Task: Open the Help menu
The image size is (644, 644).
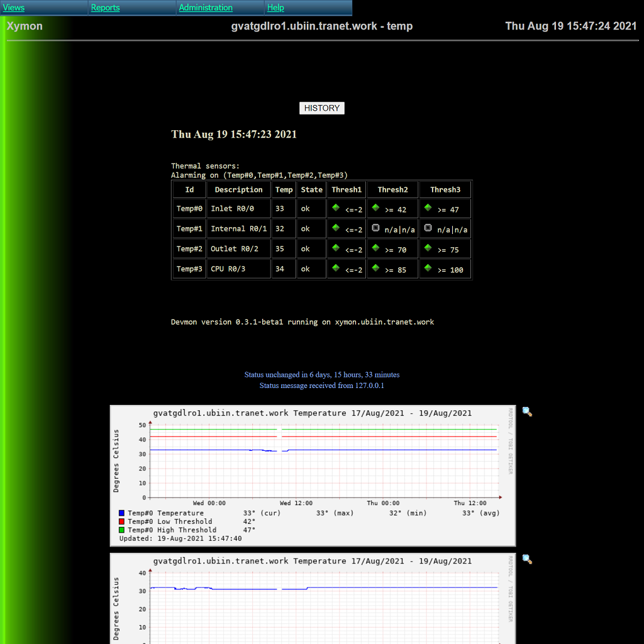Action: [x=275, y=8]
